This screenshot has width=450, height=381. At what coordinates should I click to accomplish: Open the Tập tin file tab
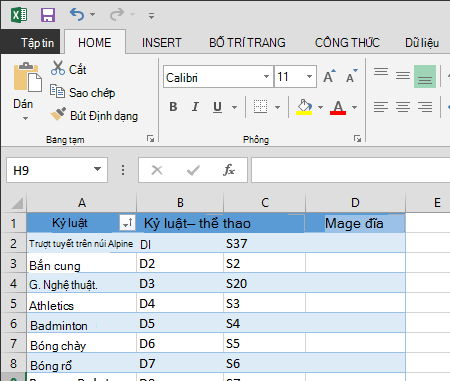30,42
